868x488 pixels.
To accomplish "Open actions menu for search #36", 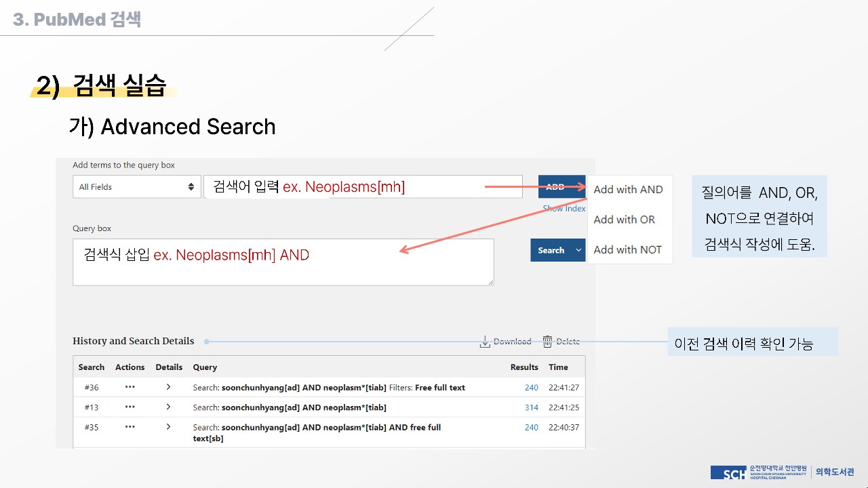I will click(x=130, y=388).
